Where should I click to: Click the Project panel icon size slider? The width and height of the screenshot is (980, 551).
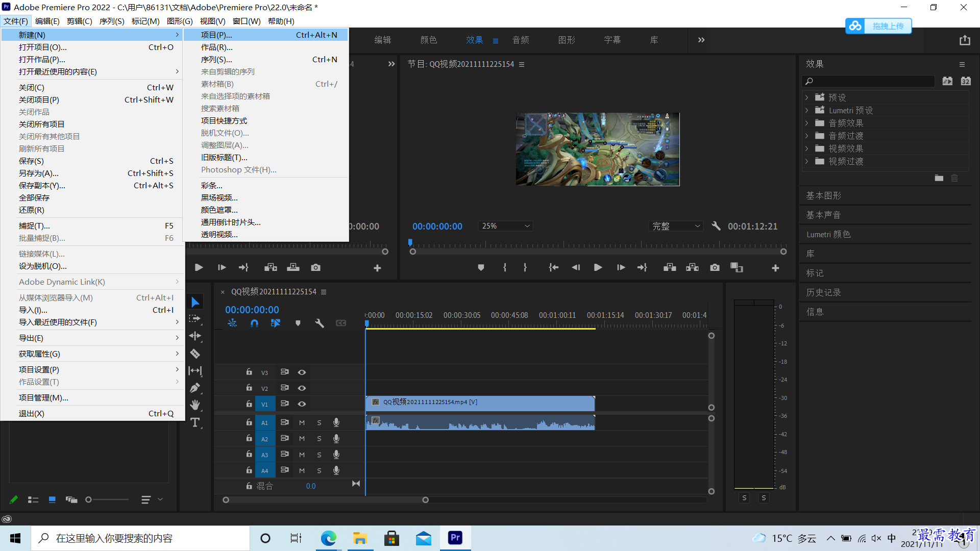[108, 499]
